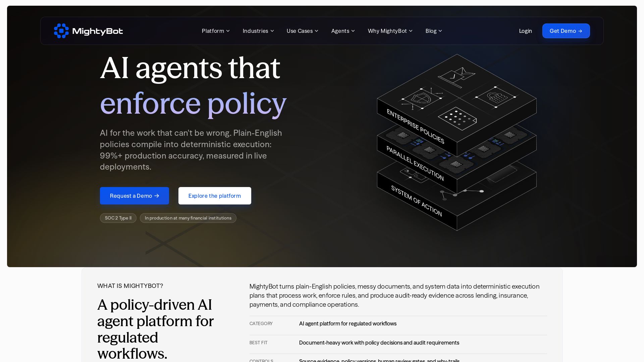Click the 'WHAT IS MIGHTYBOT?' label
The image size is (644, 362).
[130, 286]
